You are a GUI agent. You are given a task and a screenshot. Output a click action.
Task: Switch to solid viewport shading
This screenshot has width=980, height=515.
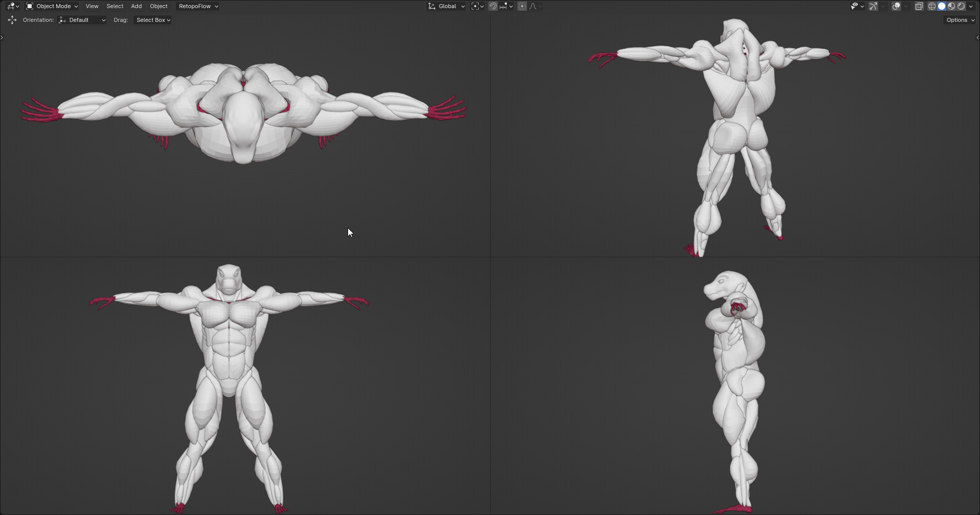(942, 6)
